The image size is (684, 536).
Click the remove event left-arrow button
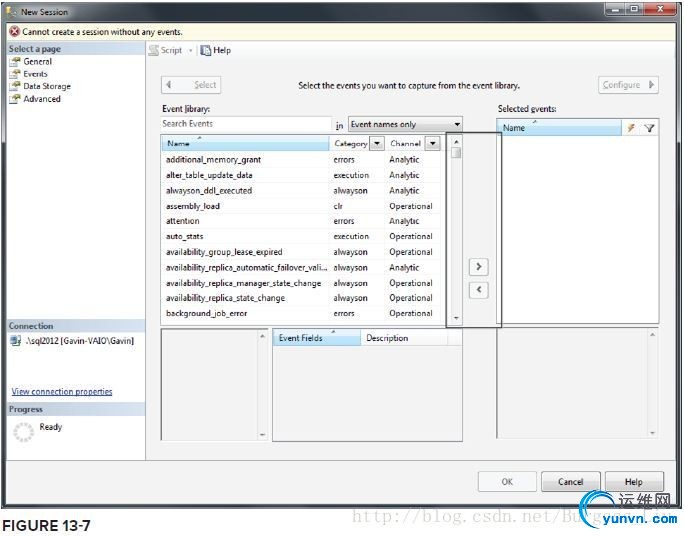[479, 290]
